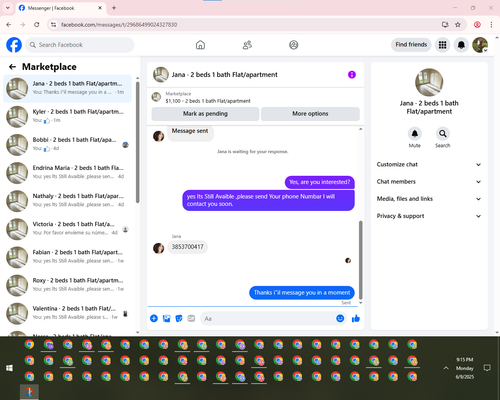
Task: Open more actions plus icon in composer
Action: coord(154,319)
